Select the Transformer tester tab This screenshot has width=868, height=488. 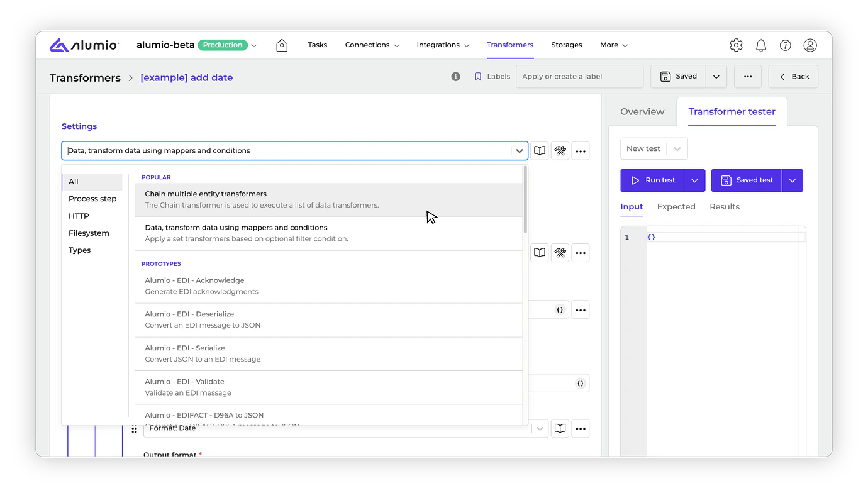tap(732, 112)
